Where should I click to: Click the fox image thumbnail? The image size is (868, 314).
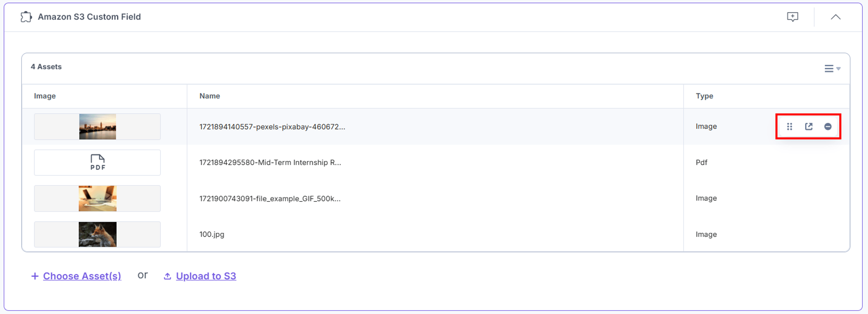pyautogui.click(x=97, y=234)
